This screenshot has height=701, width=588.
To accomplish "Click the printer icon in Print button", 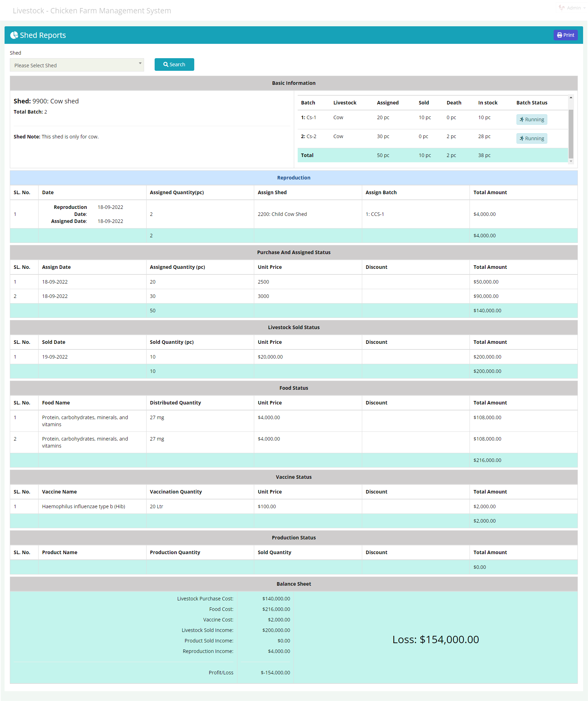I will point(559,35).
